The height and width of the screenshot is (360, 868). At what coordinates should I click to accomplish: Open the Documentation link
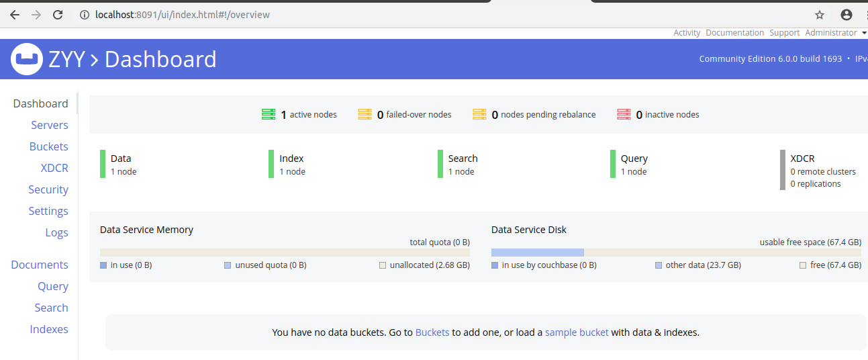(734, 33)
